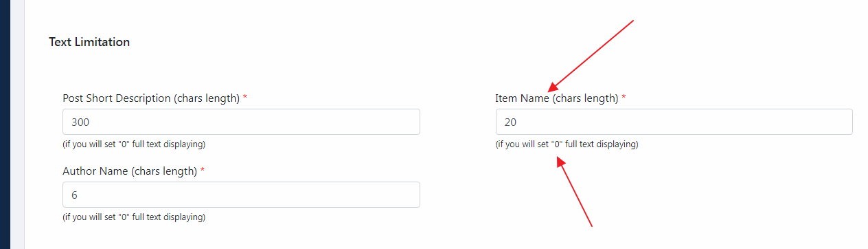Screen dimensions: 868x249
Task: Click the full text displaying hint under Item Name
Action: pyautogui.click(x=567, y=144)
